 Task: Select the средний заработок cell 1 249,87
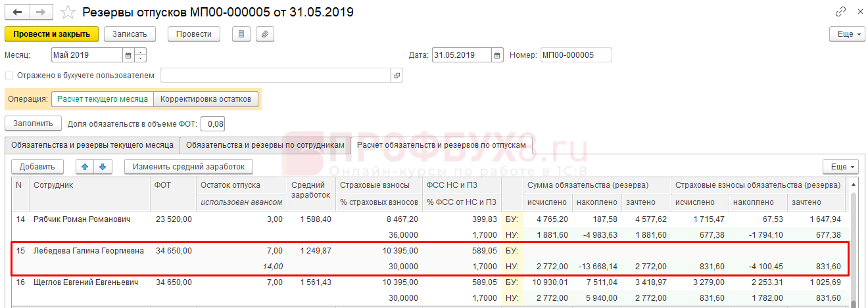(316, 251)
